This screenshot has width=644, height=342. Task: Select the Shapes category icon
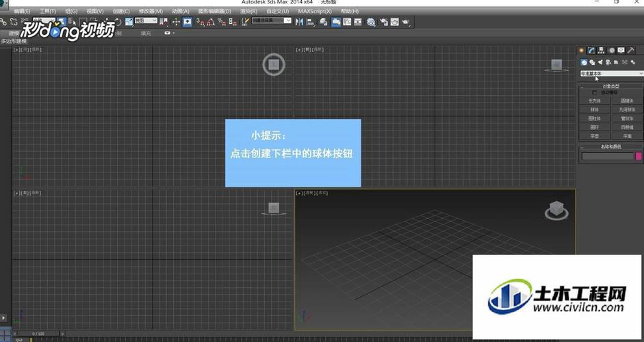pyautogui.click(x=591, y=62)
